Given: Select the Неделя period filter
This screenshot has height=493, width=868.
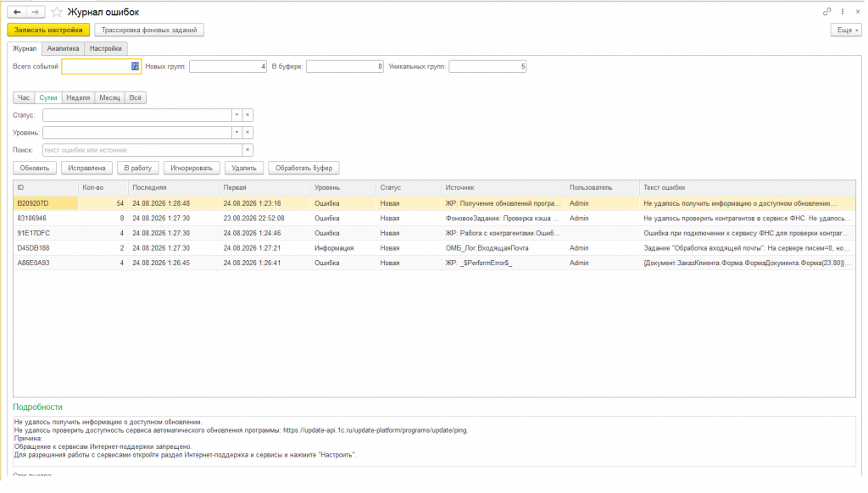Looking at the screenshot, I should [78, 98].
